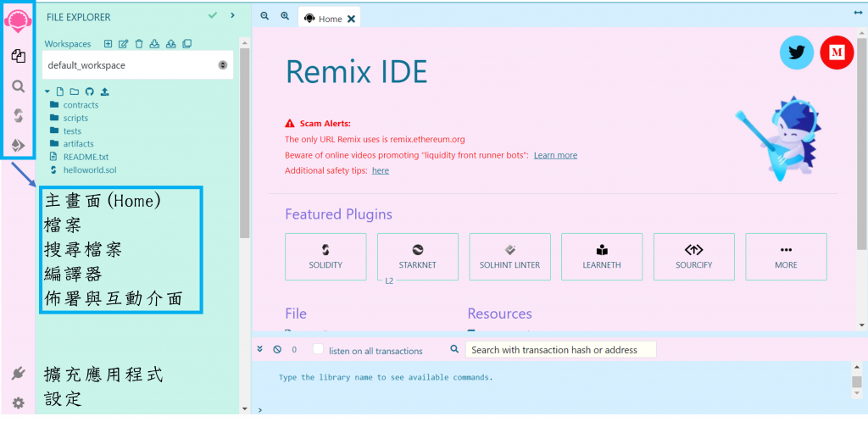This screenshot has height=422, width=868.
Task: Click the FILE EXPLORER title
Action: (x=79, y=17)
